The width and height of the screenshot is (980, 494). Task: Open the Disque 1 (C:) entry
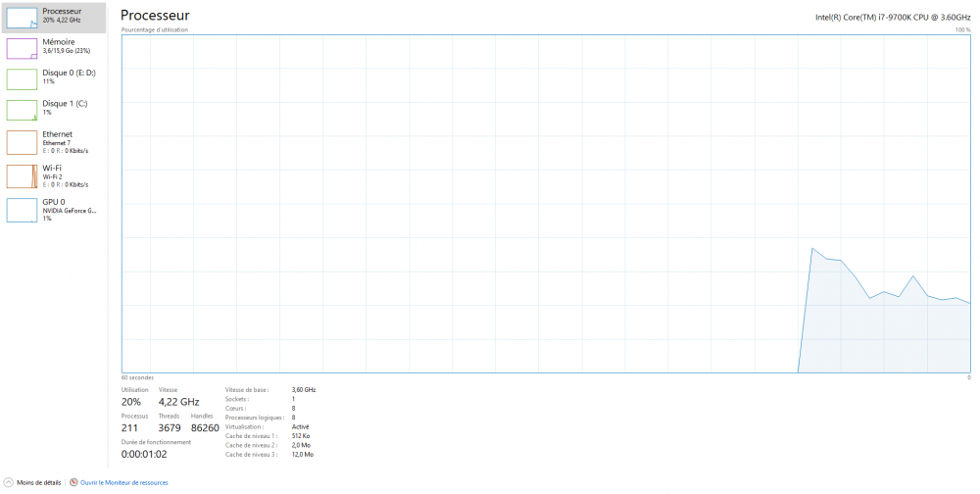pyautogui.click(x=53, y=110)
